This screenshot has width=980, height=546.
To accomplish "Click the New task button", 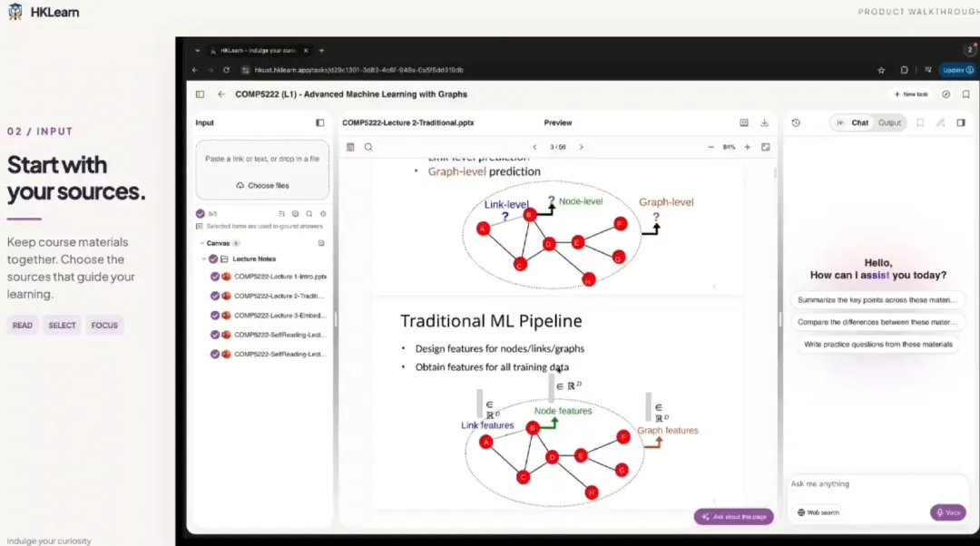I will 911,94.
